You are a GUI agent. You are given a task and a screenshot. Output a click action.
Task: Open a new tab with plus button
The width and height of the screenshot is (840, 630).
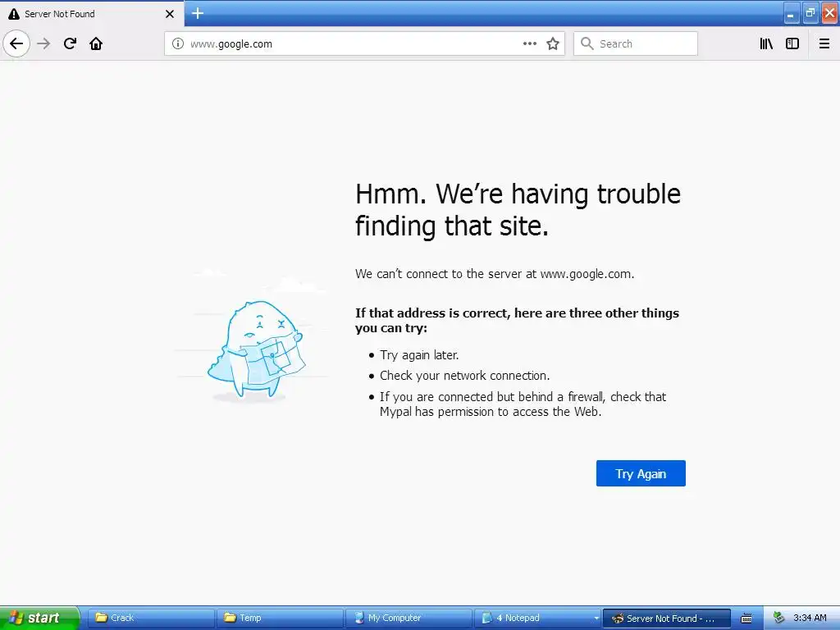point(198,13)
